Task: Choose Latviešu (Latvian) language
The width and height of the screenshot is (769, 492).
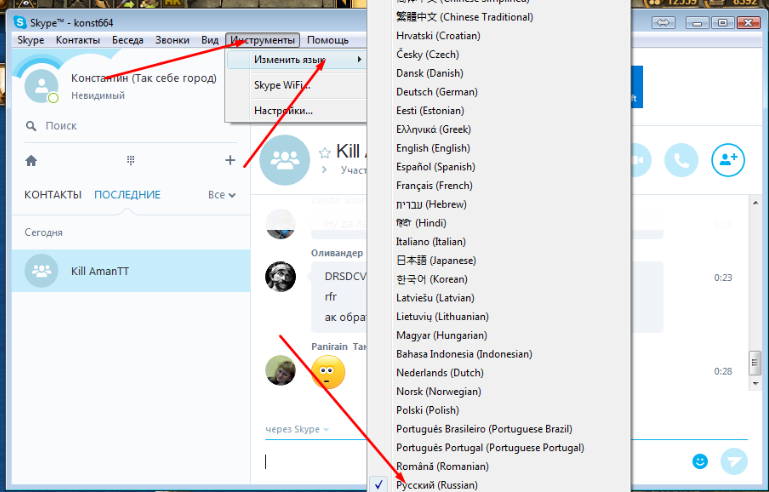Action: (436, 298)
